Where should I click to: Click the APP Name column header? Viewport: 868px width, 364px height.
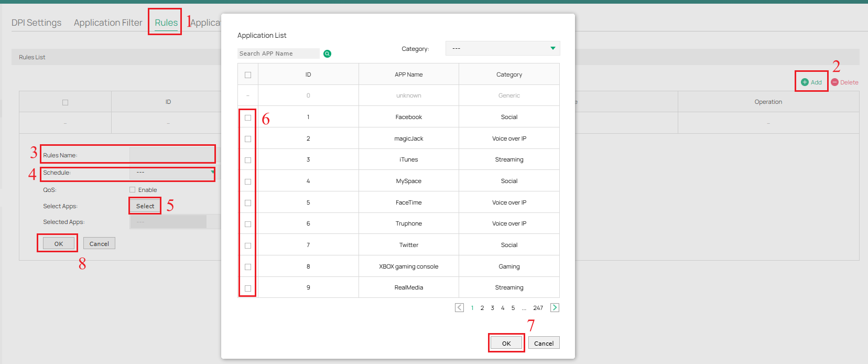point(409,74)
